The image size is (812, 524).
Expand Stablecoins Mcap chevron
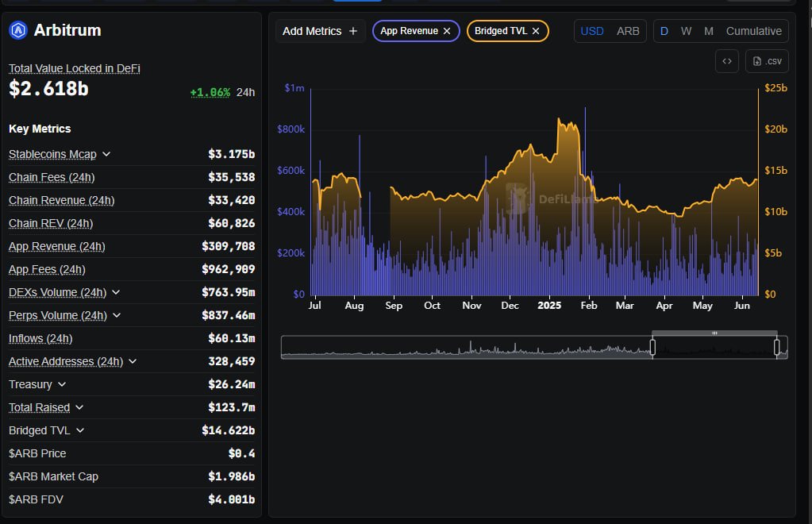pyautogui.click(x=106, y=154)
